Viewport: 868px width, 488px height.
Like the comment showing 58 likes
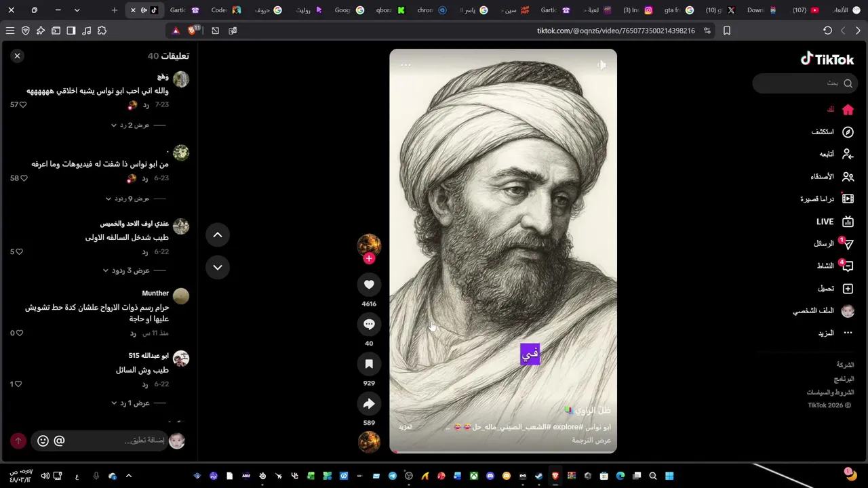tap(24, 178)
